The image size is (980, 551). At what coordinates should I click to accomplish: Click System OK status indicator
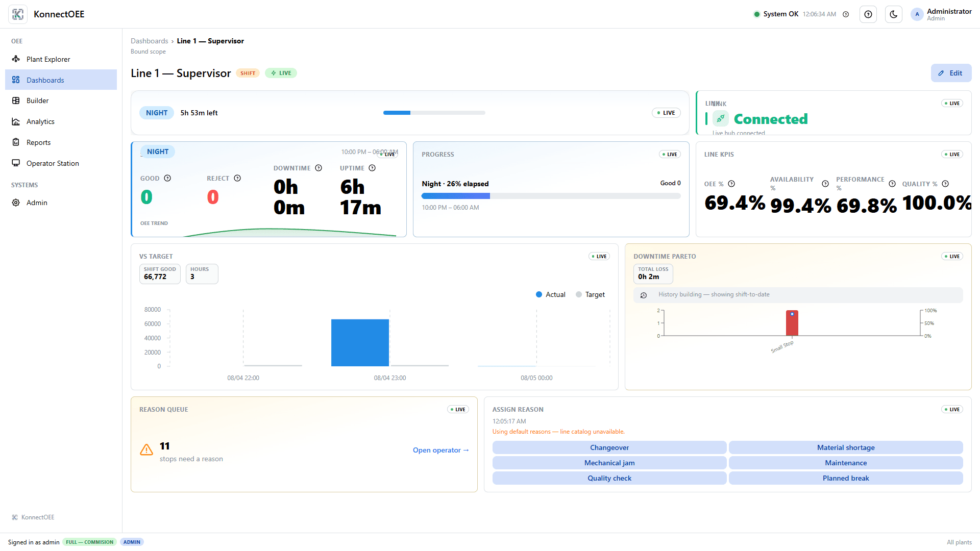coord(776,14)
